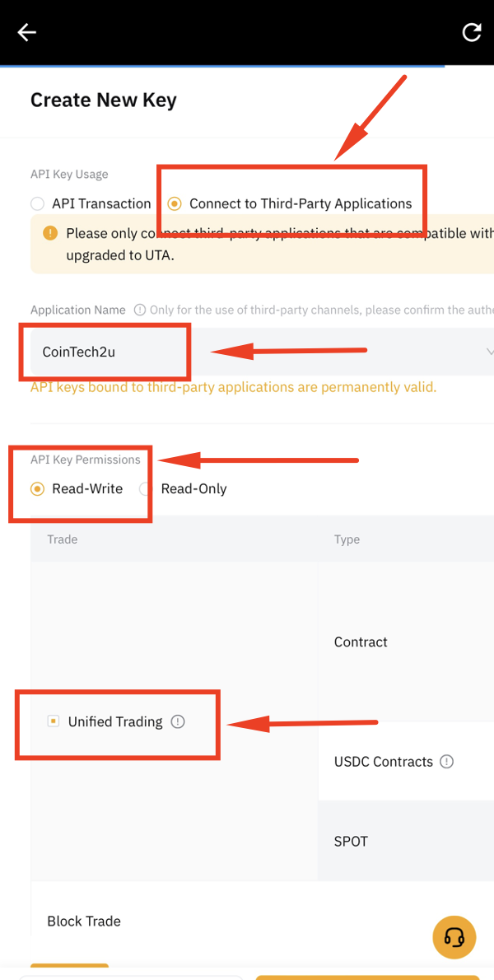
Task: Tap the back arrow in header
Action: tap(27, 32)
